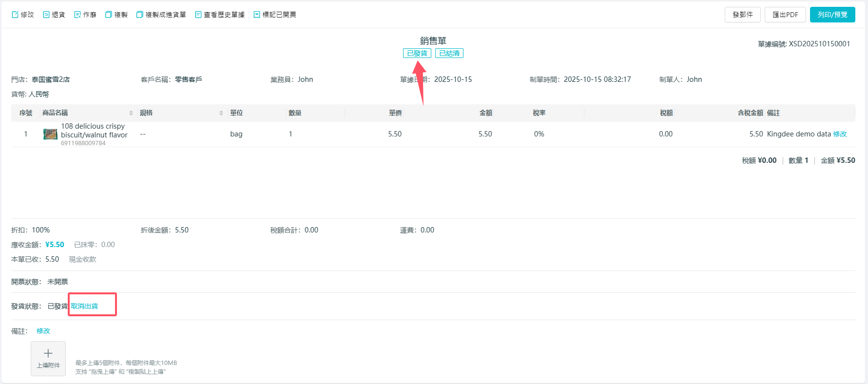Click 標記已開票 to mark invoiced

click(x=275, y=15)
